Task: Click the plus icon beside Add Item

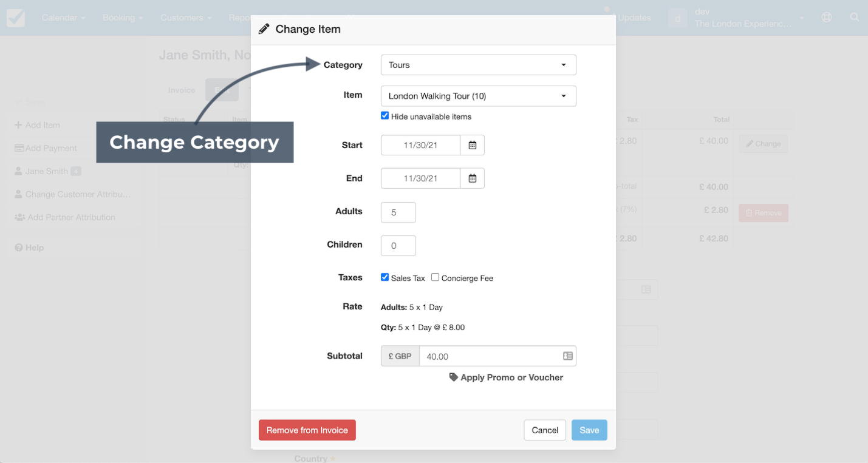Action: coord(18,125)
